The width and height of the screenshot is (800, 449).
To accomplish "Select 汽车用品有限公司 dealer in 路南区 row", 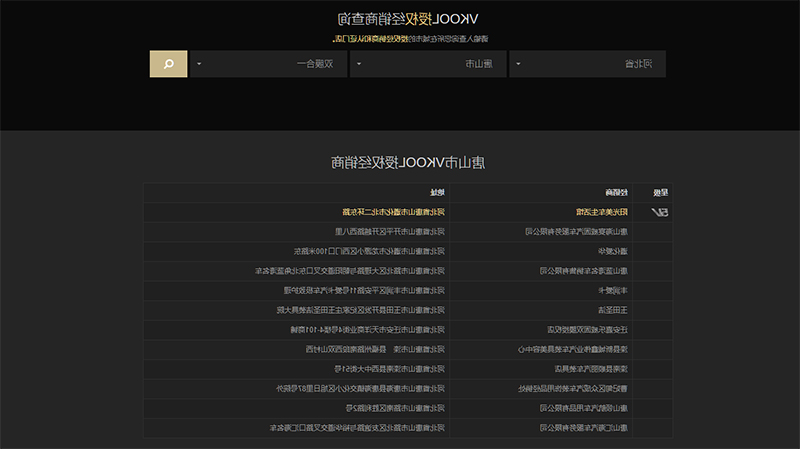I will point(584,408).
